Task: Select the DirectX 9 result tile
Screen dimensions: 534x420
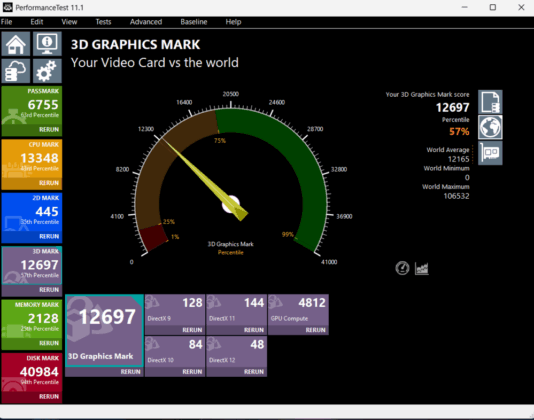Action: click(x=175, y=310)
